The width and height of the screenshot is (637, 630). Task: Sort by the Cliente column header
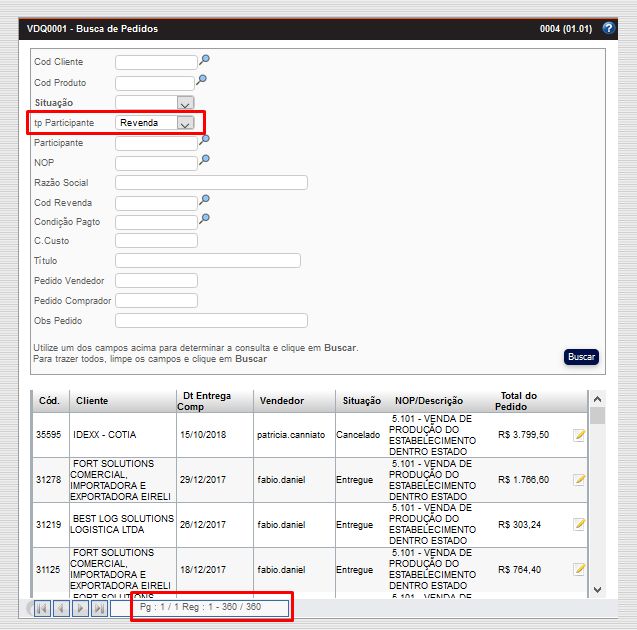(x=92, y=401)
